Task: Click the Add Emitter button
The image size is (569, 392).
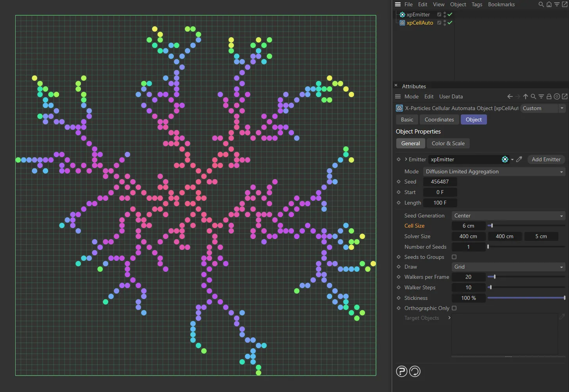Action: [546, 159]
